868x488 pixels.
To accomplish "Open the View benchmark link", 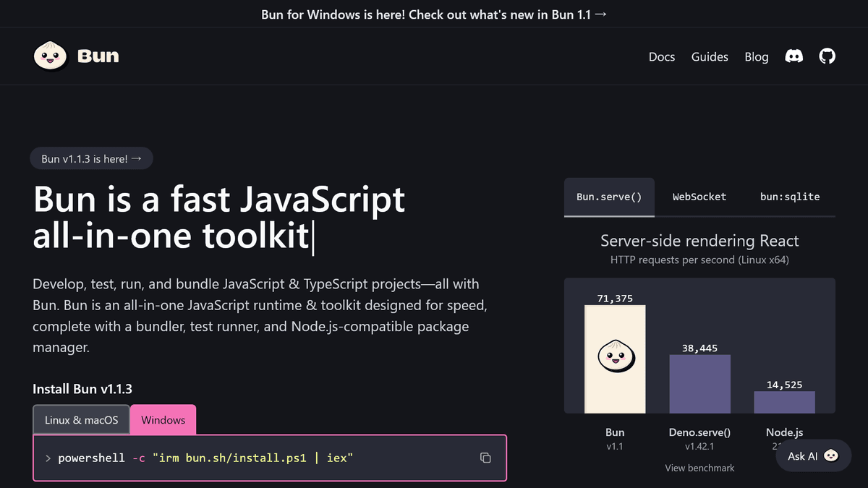I will 699,468.
